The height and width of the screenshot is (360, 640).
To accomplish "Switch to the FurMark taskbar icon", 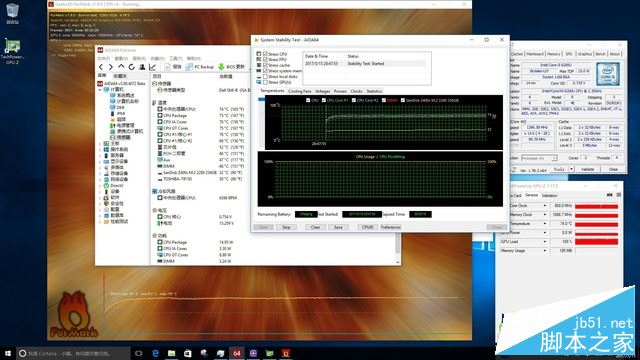I will [286, 353].
